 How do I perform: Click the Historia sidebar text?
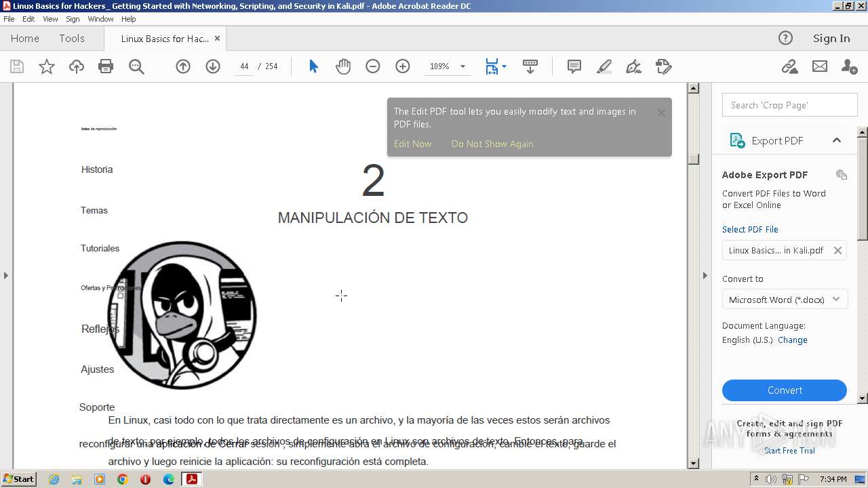click(x=97, y=169)
